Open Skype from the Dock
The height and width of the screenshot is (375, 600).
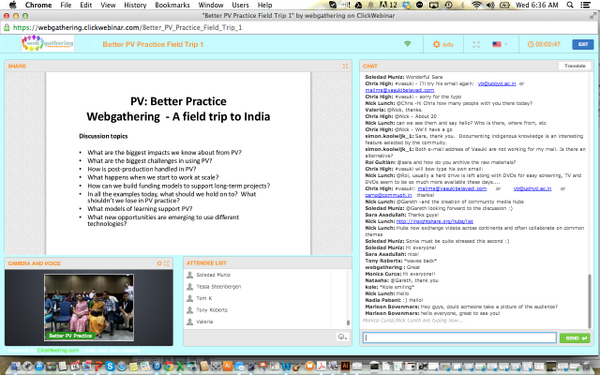click(x=110, y=366)
